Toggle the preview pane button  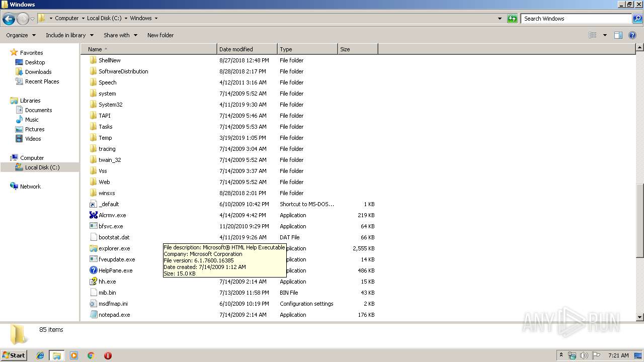(618, 35)
